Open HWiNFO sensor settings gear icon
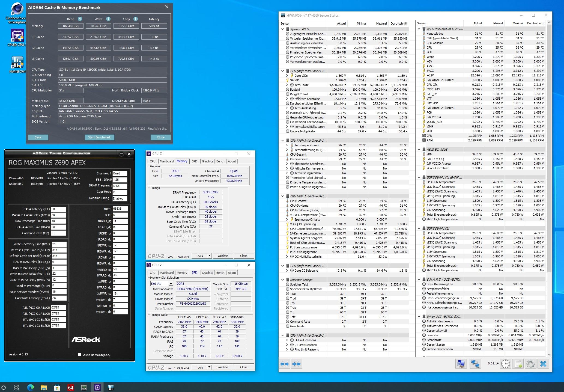564x392 pixels. [531, 364]
